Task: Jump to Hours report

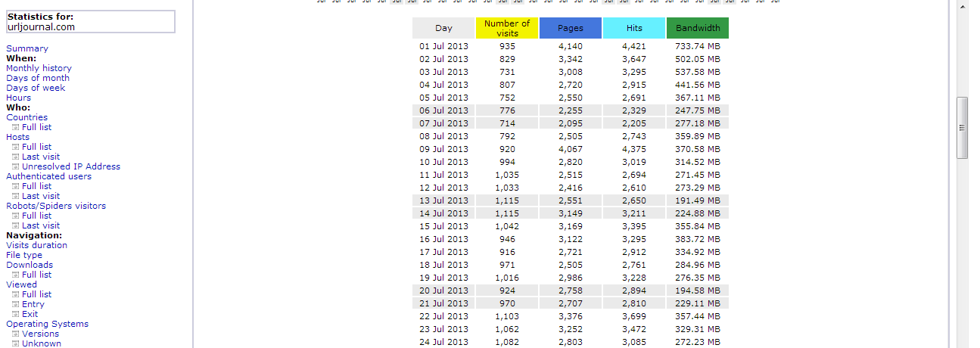Action: 19,98
